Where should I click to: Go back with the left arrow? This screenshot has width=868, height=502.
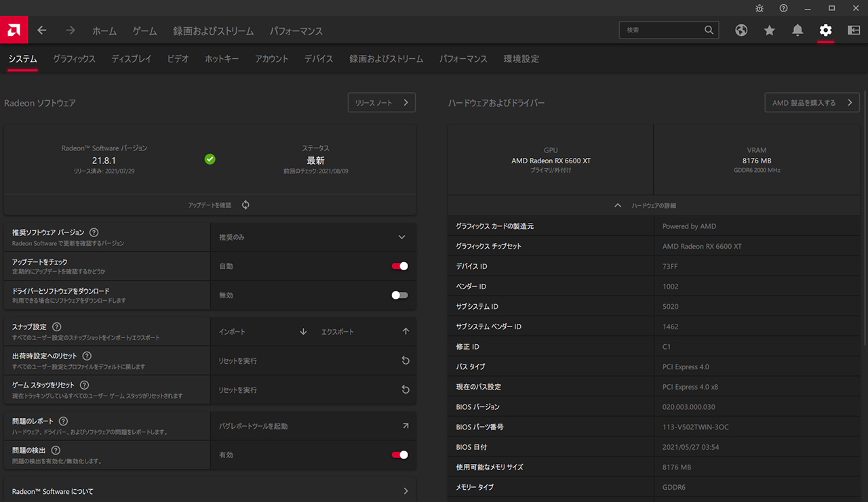coord(42,30)
